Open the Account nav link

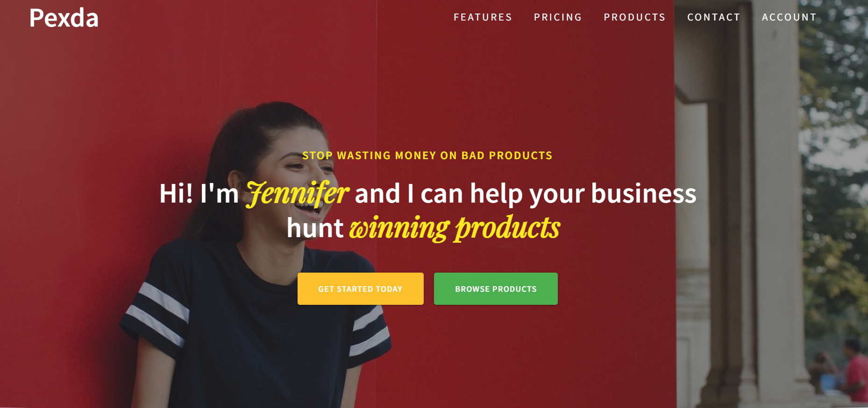(x=789, y=17)
